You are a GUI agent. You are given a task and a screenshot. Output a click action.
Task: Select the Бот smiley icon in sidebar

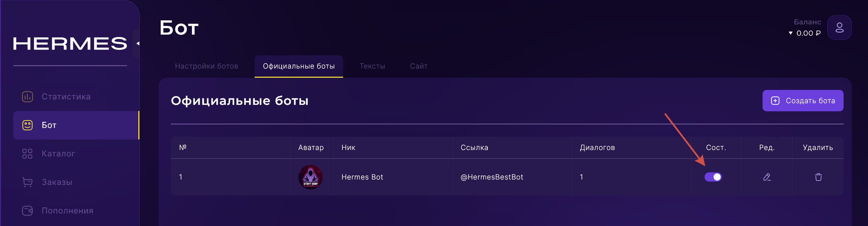27,125
